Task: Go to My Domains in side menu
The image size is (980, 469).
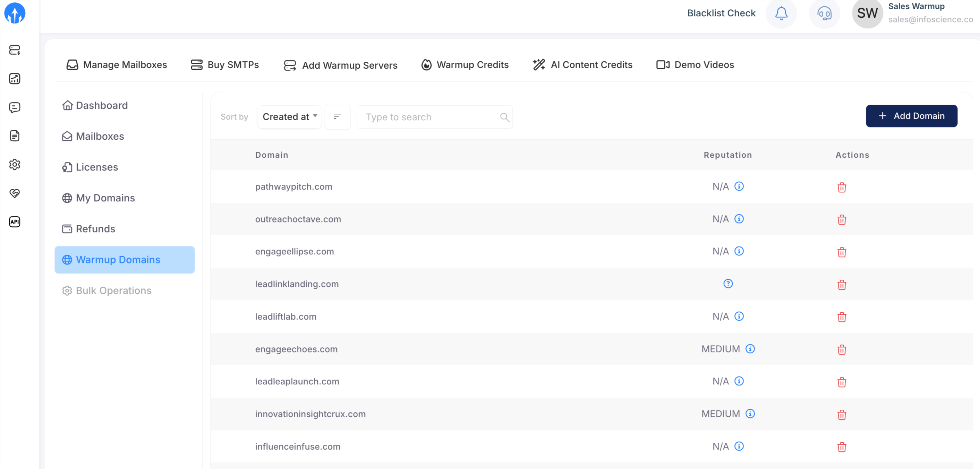Action: coord(105,198)
